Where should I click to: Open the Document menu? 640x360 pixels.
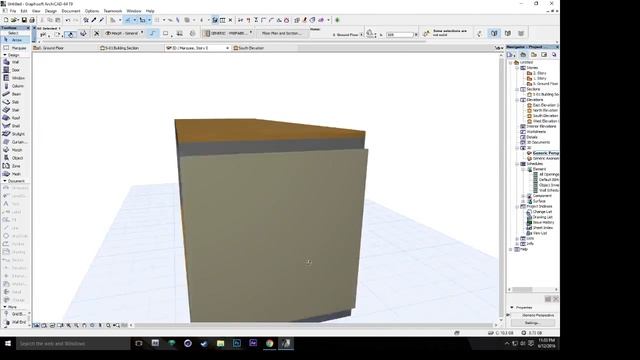pos(71,11)
